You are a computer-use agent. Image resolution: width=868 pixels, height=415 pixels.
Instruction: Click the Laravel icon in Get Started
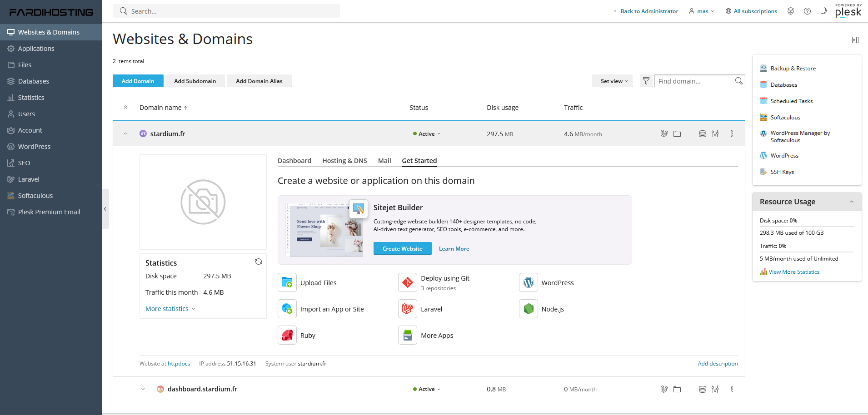(408, 309)
